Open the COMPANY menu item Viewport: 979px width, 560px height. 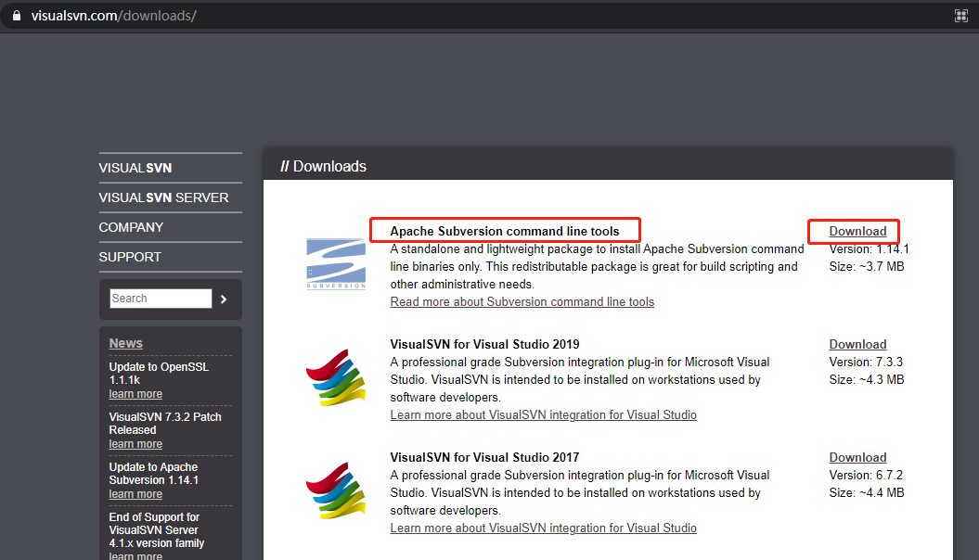(x=131, y=228)
